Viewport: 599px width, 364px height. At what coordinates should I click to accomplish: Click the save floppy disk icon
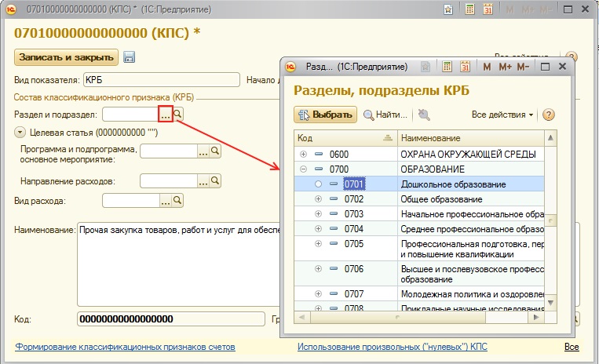(x=129, y=57)
